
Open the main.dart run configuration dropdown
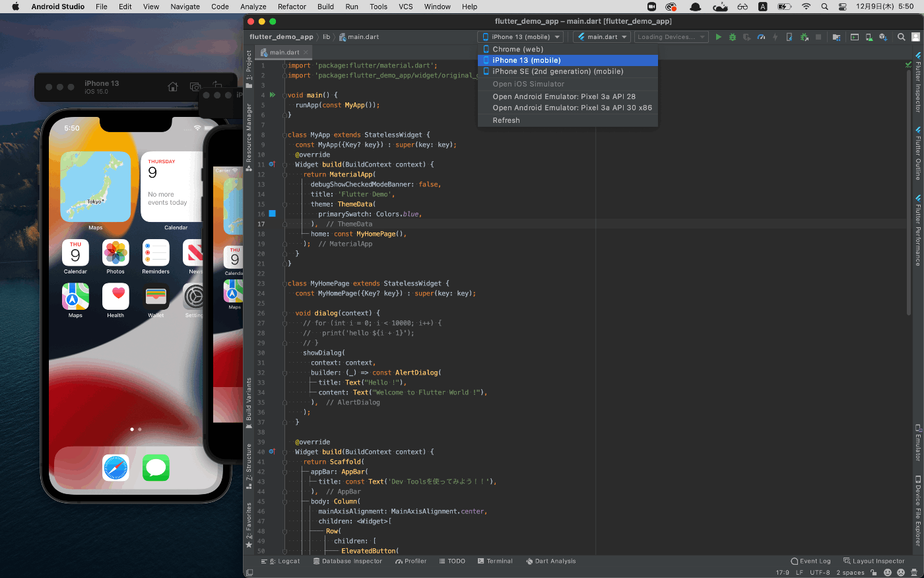[602, 37]
